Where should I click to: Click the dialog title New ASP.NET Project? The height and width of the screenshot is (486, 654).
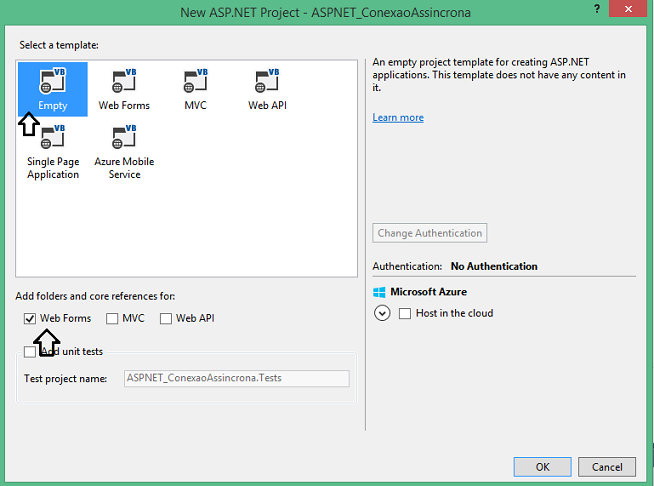[325, 13]
